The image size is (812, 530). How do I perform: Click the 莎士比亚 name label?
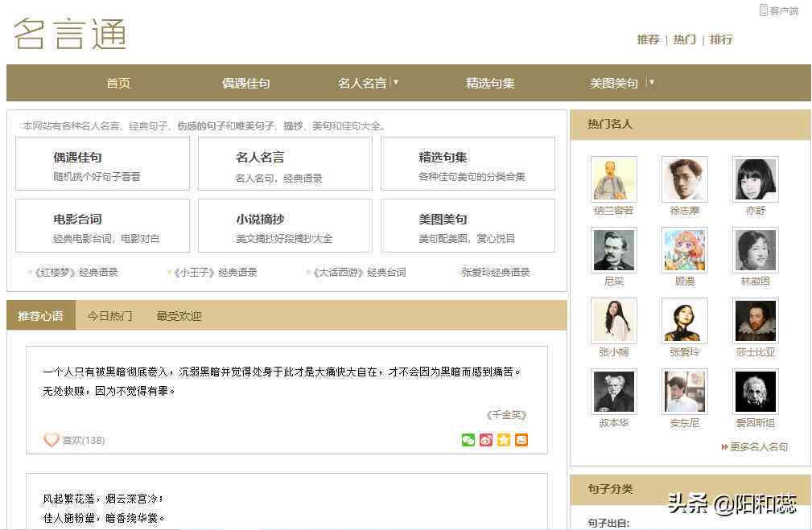click(756, 352)
